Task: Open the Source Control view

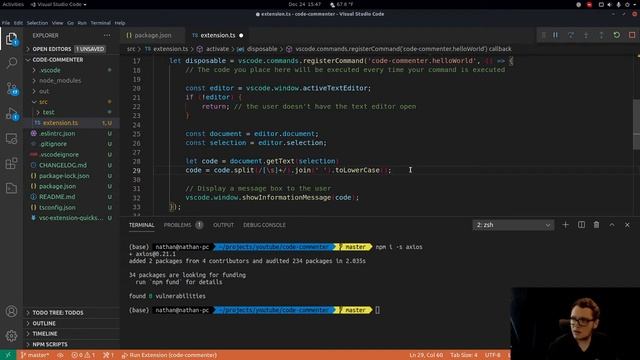Action: (x=11, y=88)
